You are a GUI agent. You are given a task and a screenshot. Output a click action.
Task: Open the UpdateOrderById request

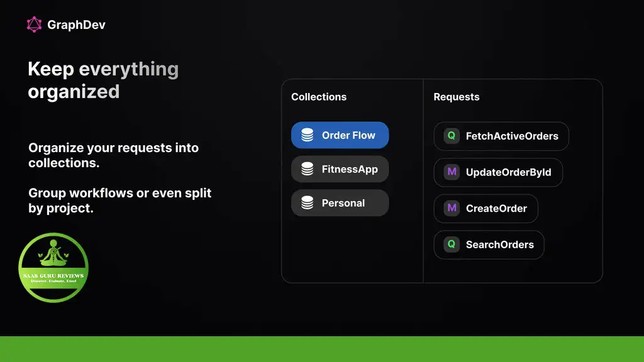coord(498,172)
